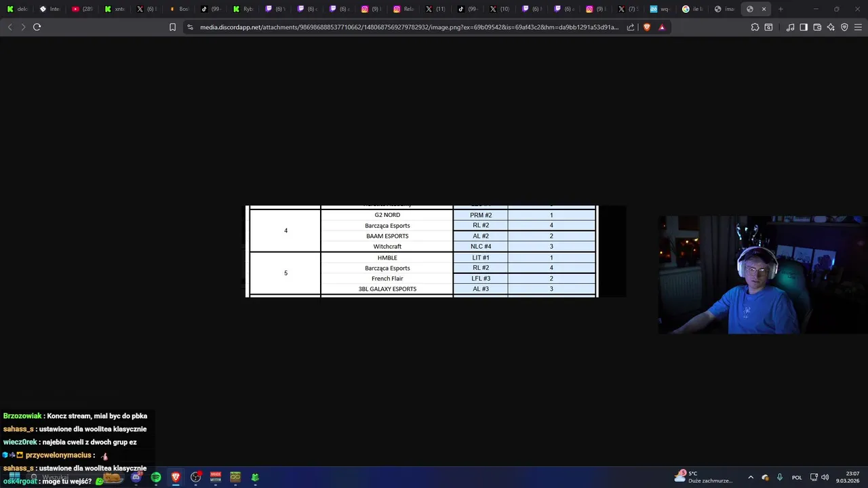
Task: Click the microphone icon in system tray
Action: pos(780,477)
